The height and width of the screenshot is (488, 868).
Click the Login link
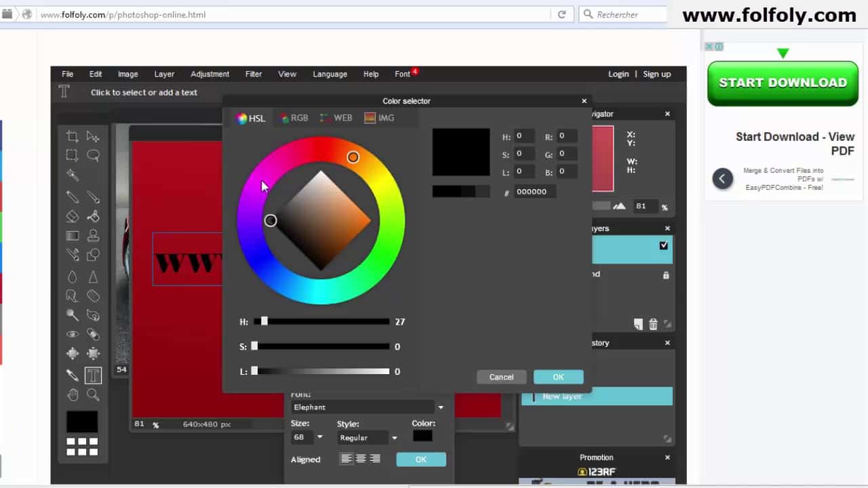click(618, 74)
